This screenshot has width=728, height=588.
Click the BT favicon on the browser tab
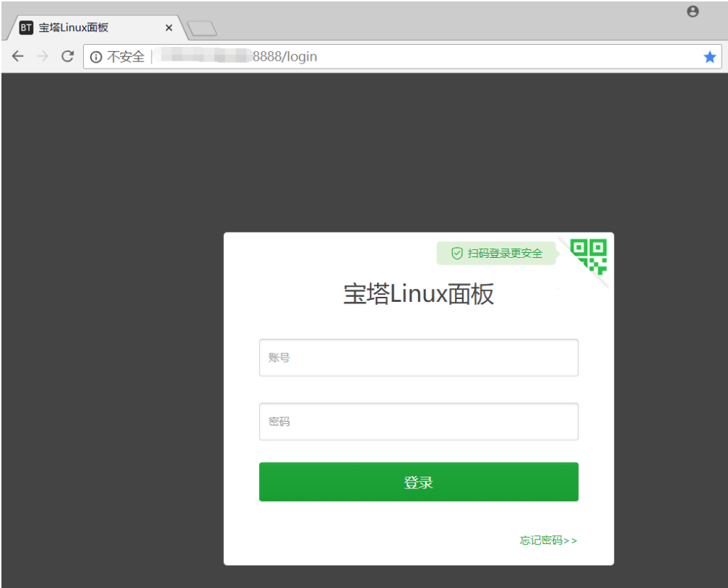25,27
